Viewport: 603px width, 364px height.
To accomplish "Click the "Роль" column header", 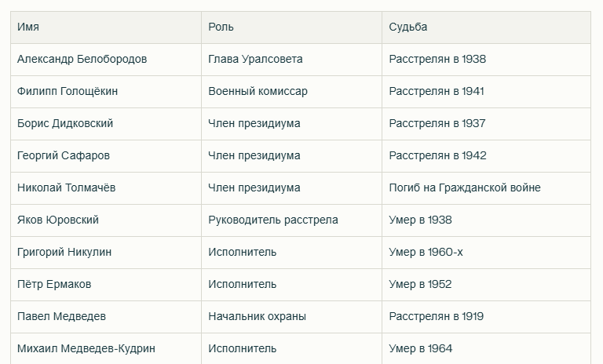I will coord(221,27).
